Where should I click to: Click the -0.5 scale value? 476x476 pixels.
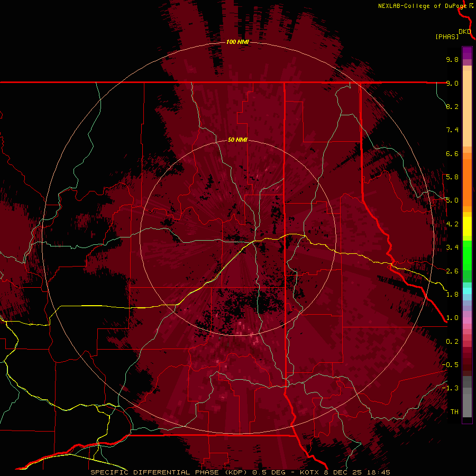450,365
